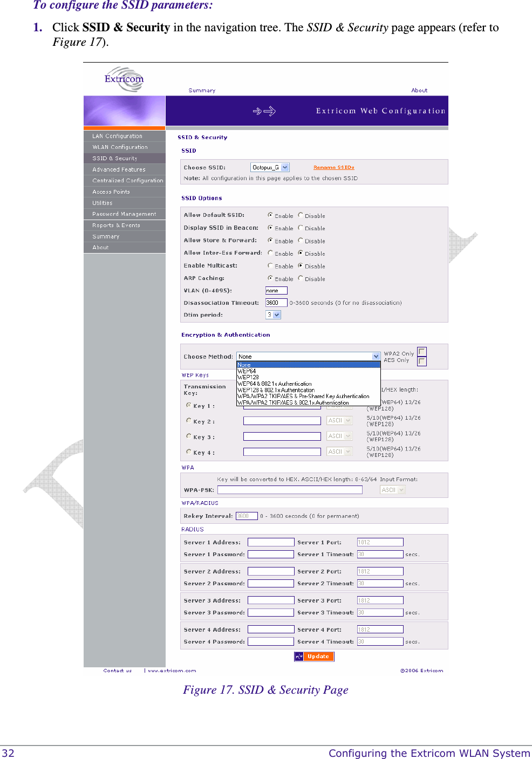Open Password Management in navigation tree
Image resolution: width=532 pixels, height=759 pixels.
coord(125,214)
